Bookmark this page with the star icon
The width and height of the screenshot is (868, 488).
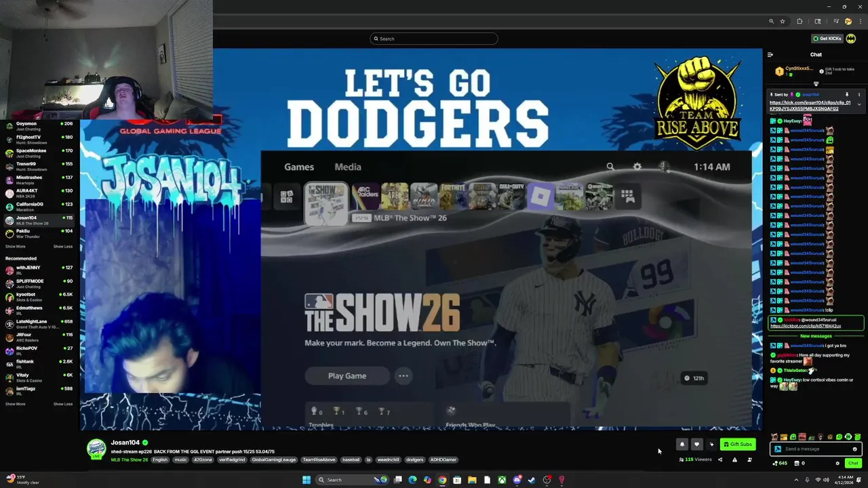(x=783, y=22)
